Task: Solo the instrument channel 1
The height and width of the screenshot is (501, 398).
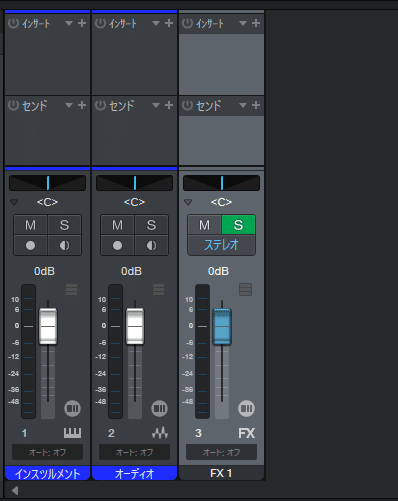Action: pyautogui.click(x=65, y=225)
